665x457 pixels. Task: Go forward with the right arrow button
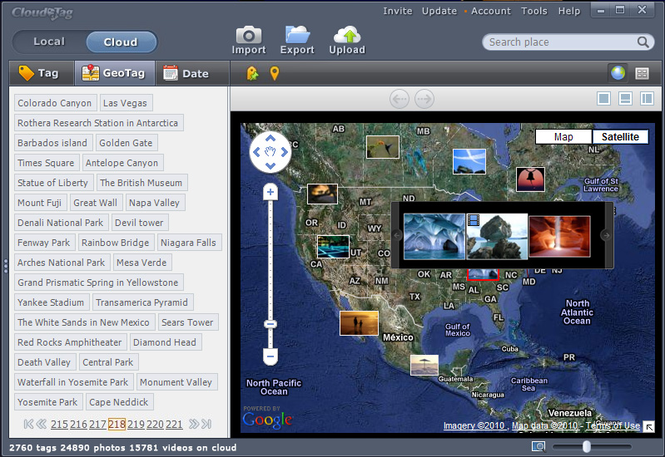(x=424, y=99)
